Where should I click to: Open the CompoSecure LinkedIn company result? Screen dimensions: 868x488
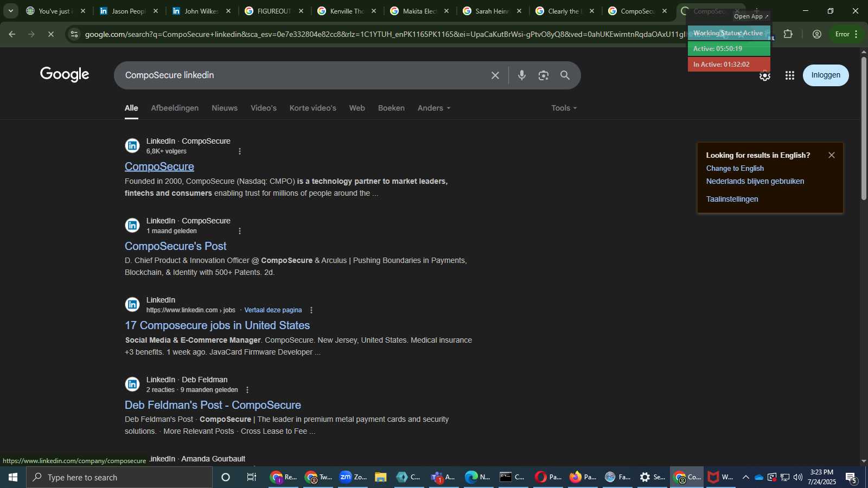159,166
